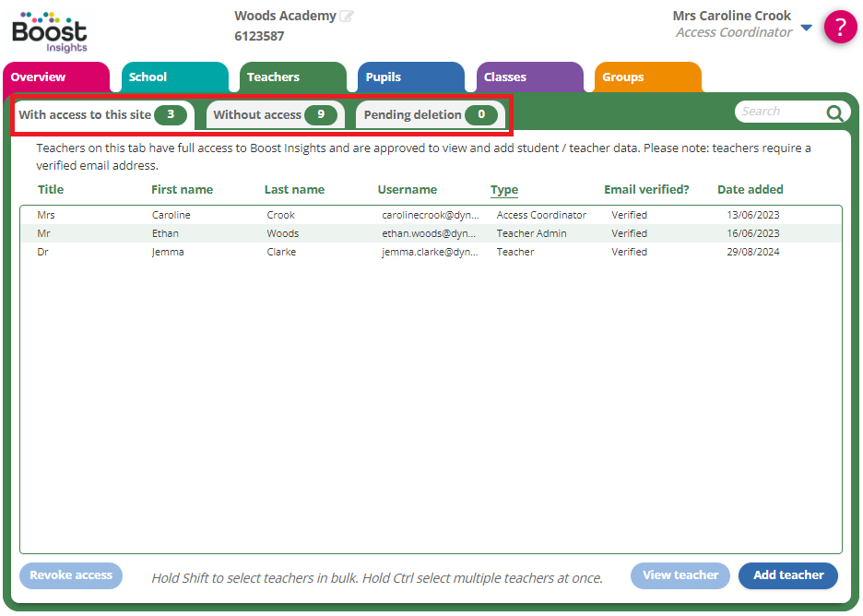Screen dimensions: 863x616
Task: Click the Revoke access button
Action: click(71, 575)
